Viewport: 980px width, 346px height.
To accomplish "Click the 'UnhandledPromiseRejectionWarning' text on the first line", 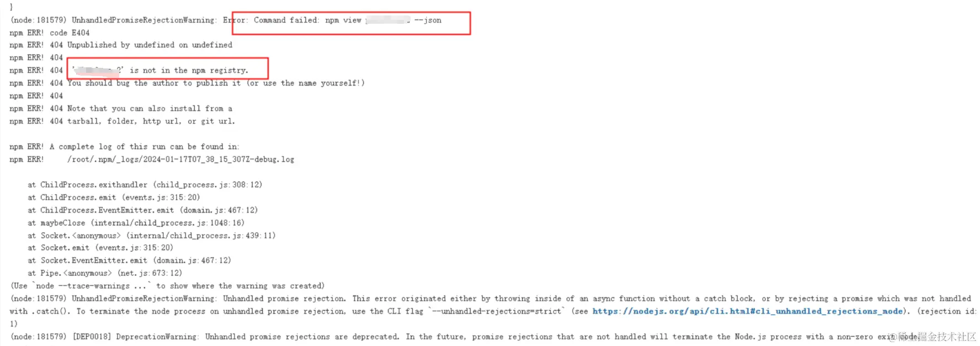I will pyautogui.click(x=143, y=20).
